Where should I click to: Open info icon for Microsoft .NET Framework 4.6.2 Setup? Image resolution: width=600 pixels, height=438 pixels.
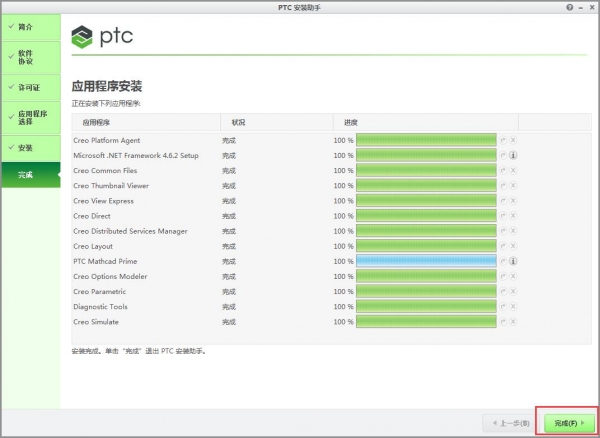(x=513, y=155)
